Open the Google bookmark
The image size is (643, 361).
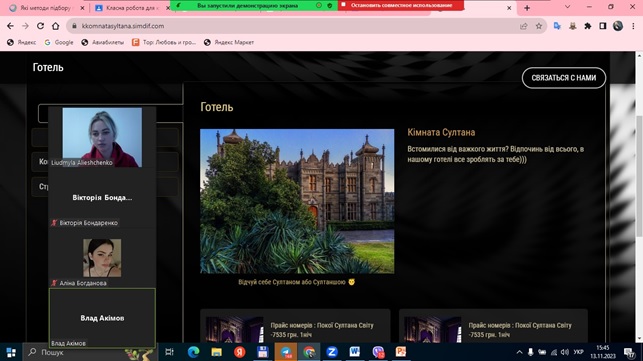(59, 42)
